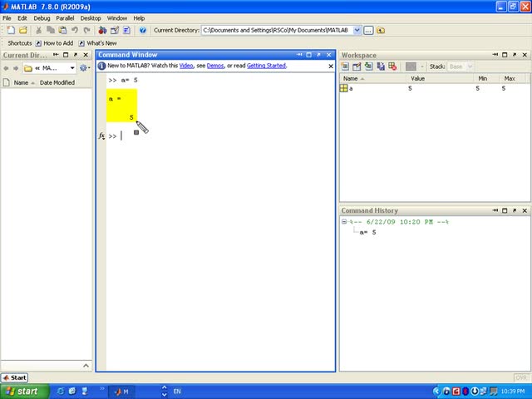Open the Parallel menu
The height and width of the screenshot is (399, 532).
tap(65, 18)
